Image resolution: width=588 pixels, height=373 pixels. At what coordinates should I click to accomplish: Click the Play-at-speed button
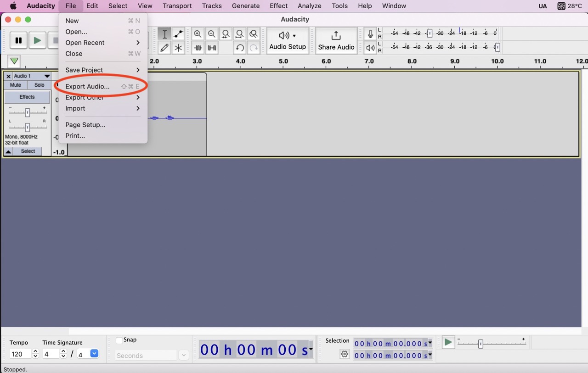448,343
